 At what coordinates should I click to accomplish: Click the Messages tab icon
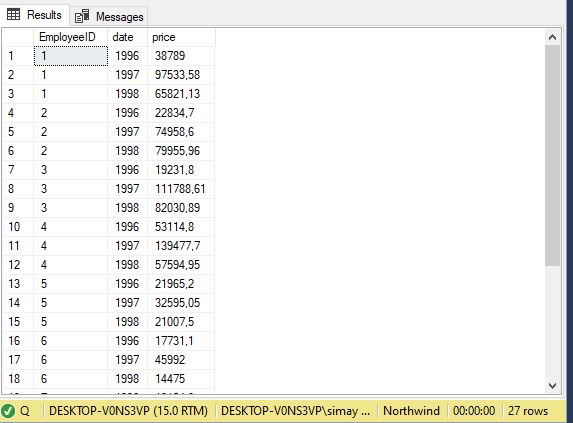(82, 16)
